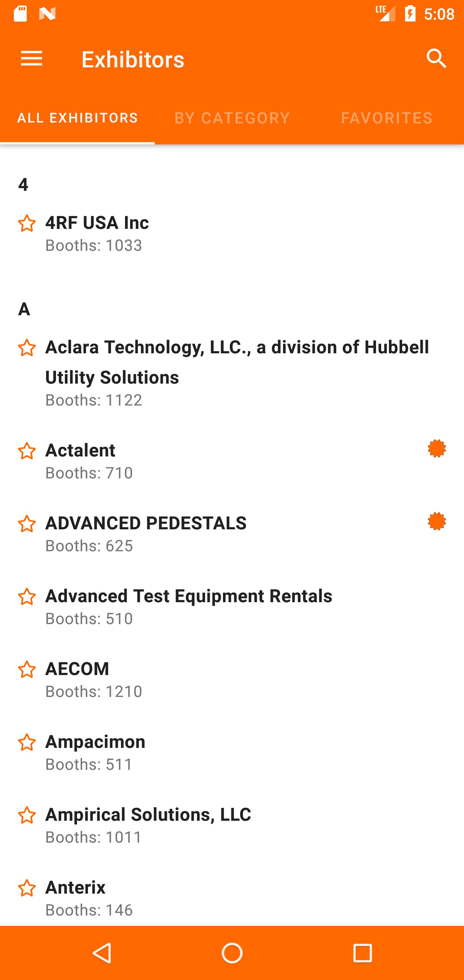464x980 pixels.
Task: Switch to the Favorites tab
Action: pos(386,118)
